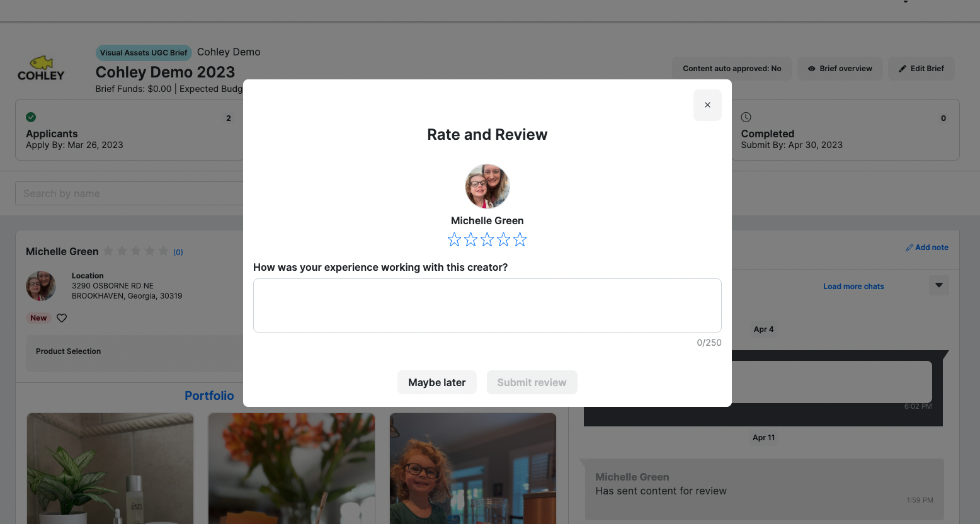Click the Cohley fish logo
Viewport: 980px width, 524px height.
[41, 68]
